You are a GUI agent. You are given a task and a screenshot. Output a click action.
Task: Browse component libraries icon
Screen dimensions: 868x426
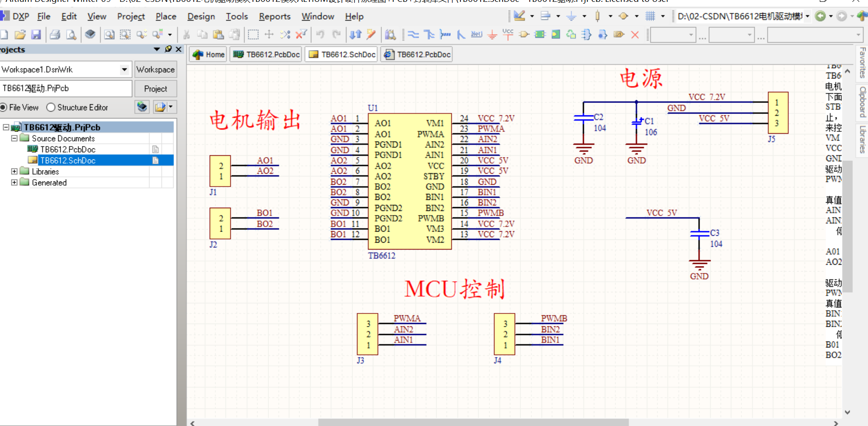point(390,34)
